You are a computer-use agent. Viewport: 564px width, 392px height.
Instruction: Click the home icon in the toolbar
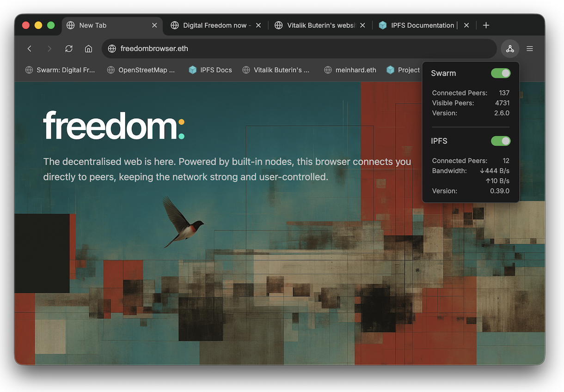[x=88, y=48]
